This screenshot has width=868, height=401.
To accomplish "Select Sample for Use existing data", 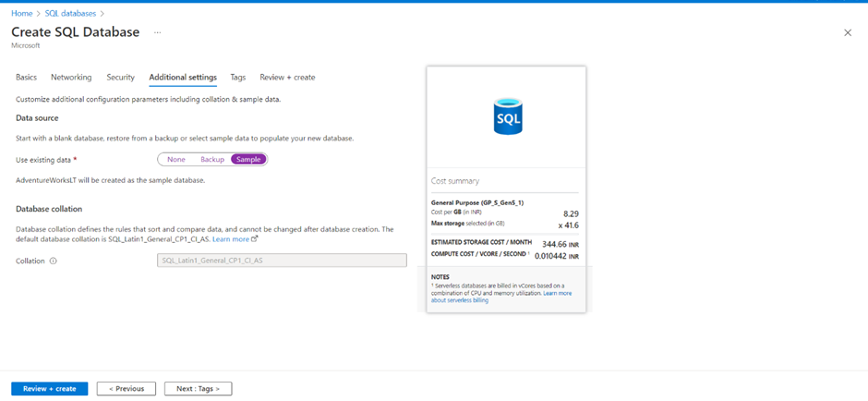I will tap(248, 160).
